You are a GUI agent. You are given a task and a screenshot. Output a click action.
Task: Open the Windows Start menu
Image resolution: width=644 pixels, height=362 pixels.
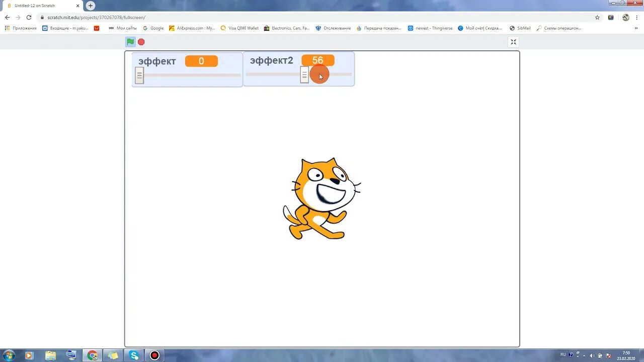9,355
